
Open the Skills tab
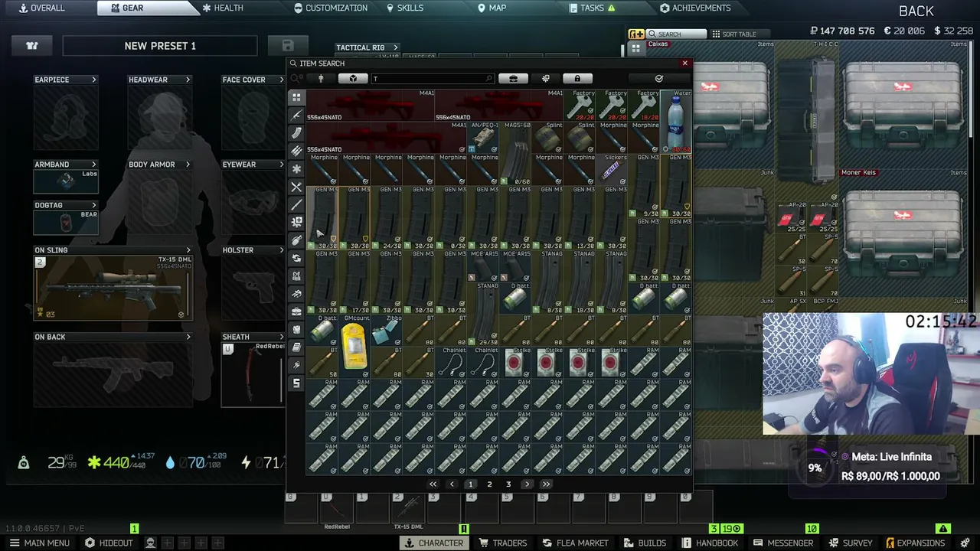pos(405,8)
